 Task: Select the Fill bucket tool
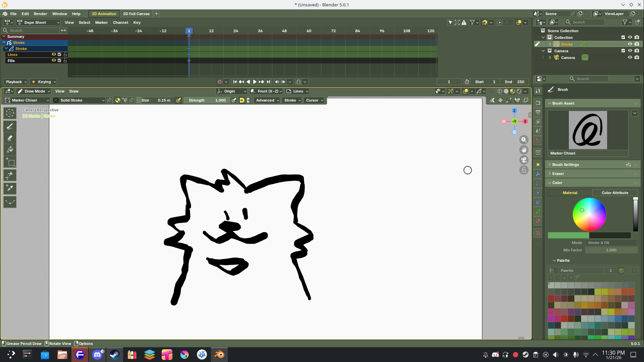(x=10, y=149)
